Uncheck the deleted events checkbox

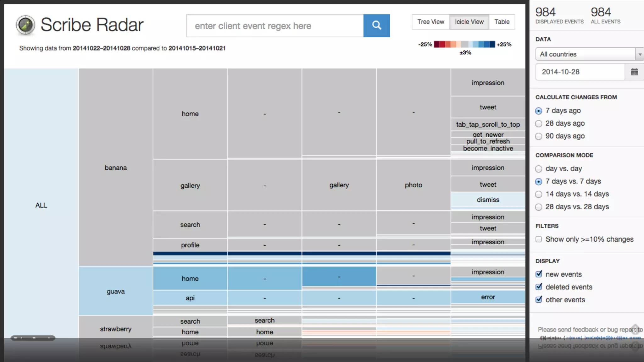pyautogui.click(x=539, y=287)
